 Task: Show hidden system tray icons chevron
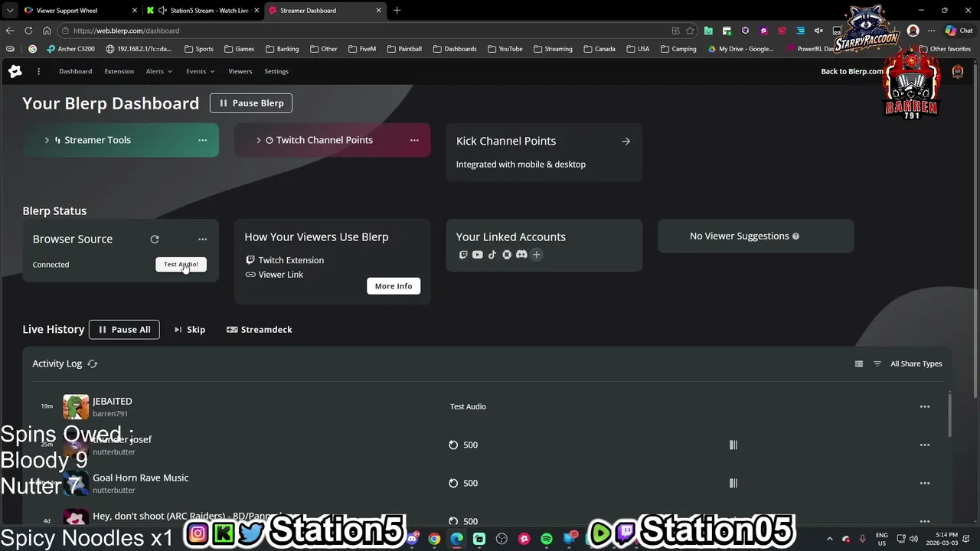[830, 539]
